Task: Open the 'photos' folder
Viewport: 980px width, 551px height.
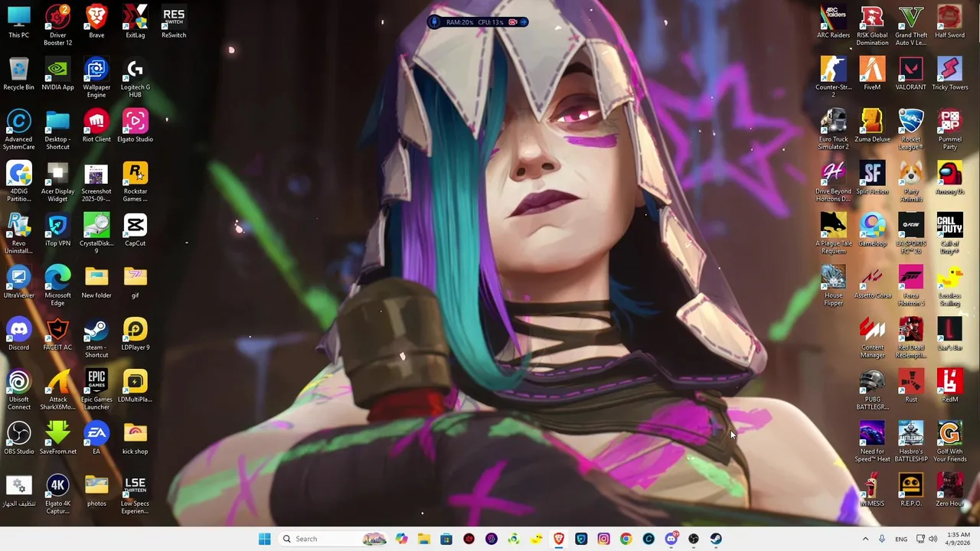Action: (96, 491)
